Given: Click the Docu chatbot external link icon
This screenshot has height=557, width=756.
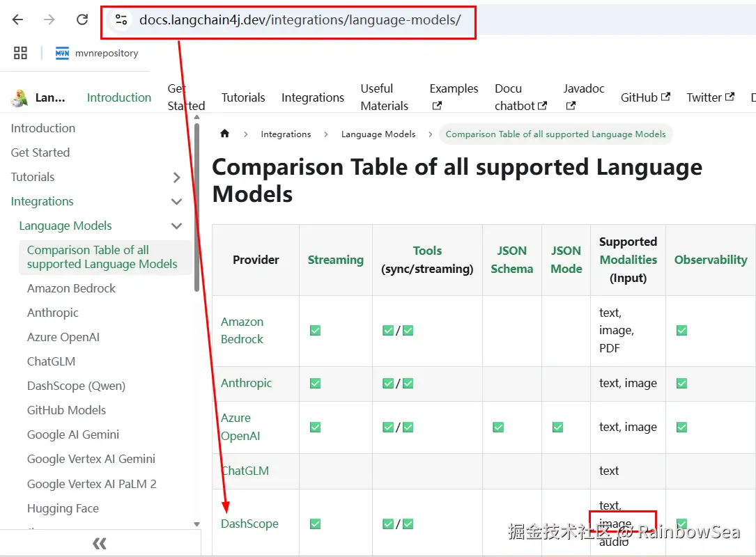Looking at the screenshot, I should [542, 106].
